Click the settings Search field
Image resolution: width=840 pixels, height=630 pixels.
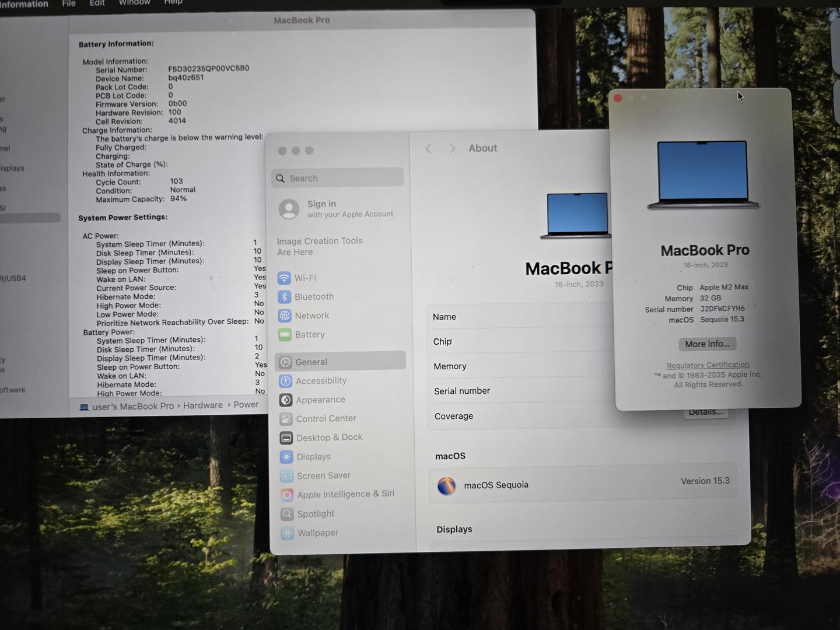click(x=338, y=178)
